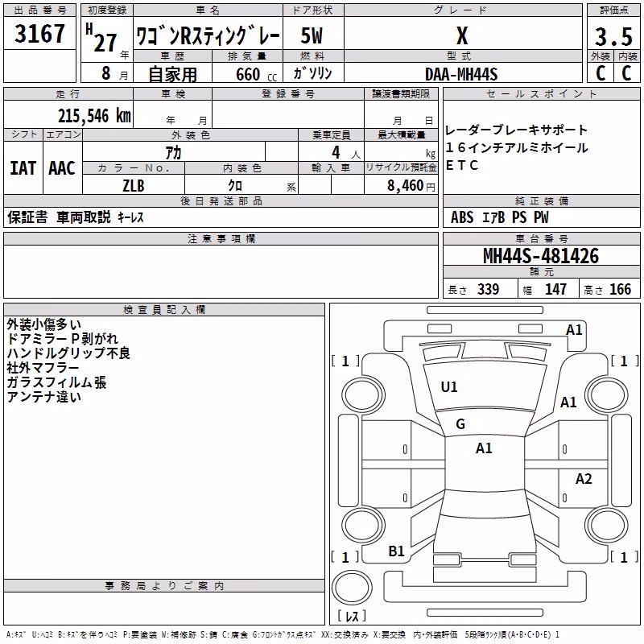Click the A1 mark on the roof
Viewport: 644px width, 644px height.
pyautogui.click(x=484, y=448)
